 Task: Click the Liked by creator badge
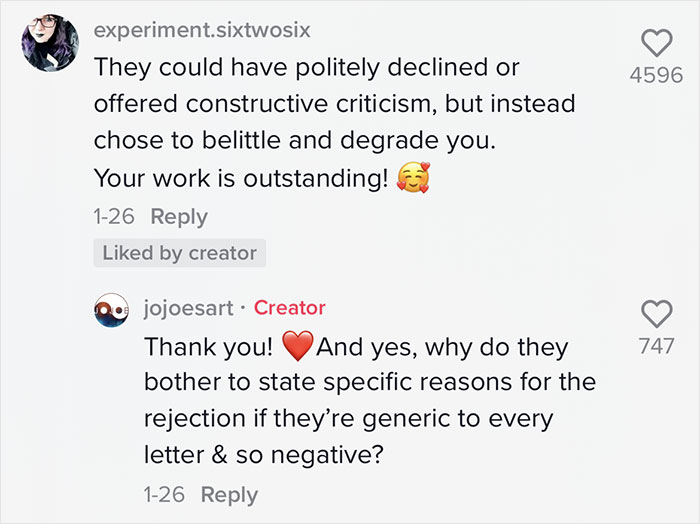coord(180,253)
